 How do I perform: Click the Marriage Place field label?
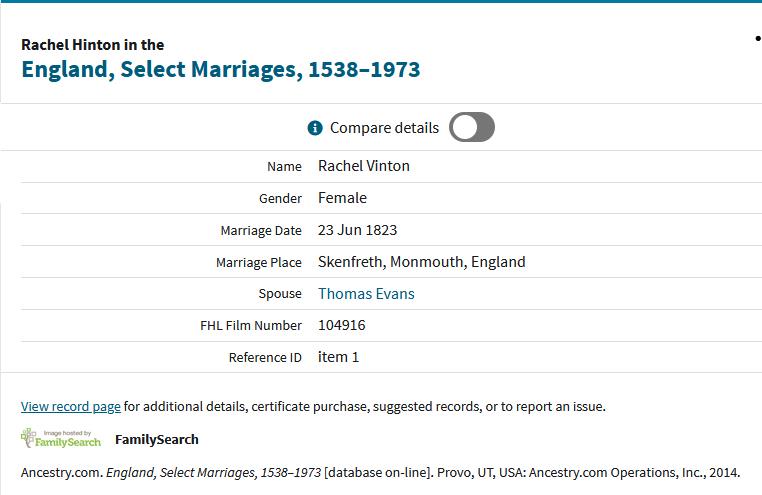(258, 263)
